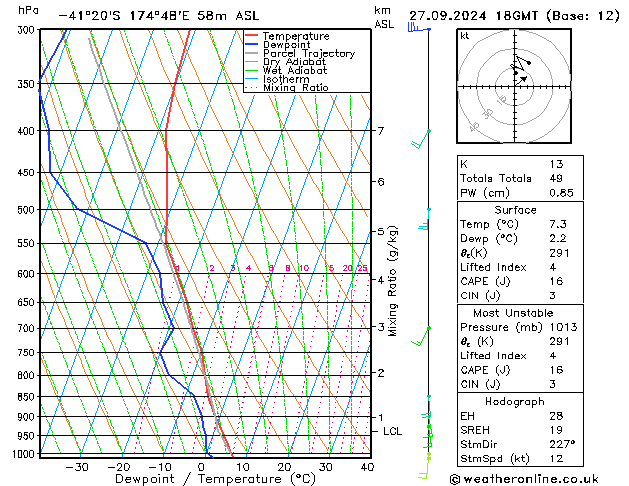Click the 'LCL' level marker label
Image resolution: width=629 pixels, height=486 pixels.
coord(392,431)
